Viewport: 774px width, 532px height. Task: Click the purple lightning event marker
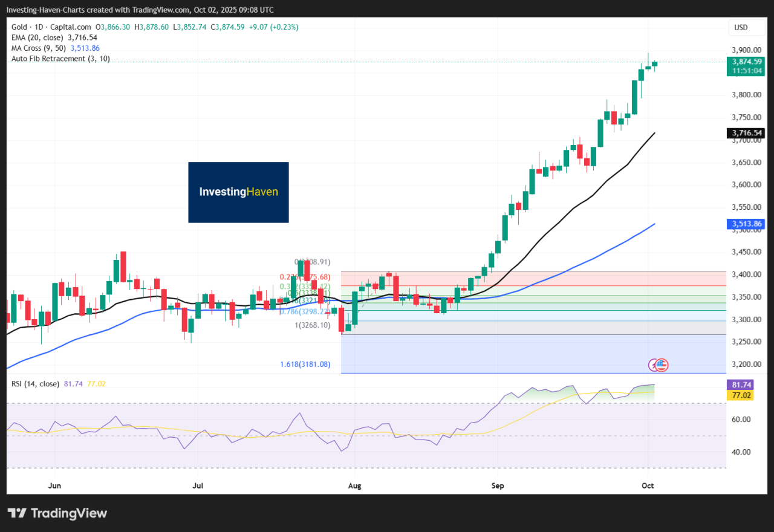coord(654,365)
